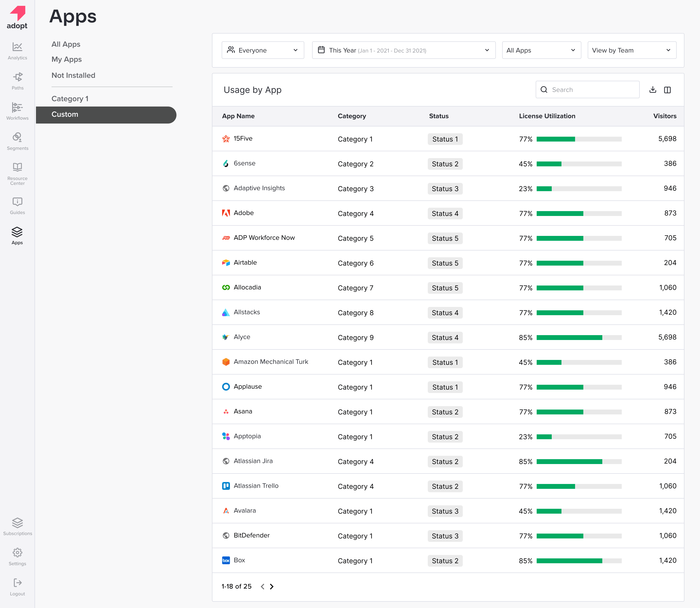
Task: Click the Box app icon
Action: (226, 560)
